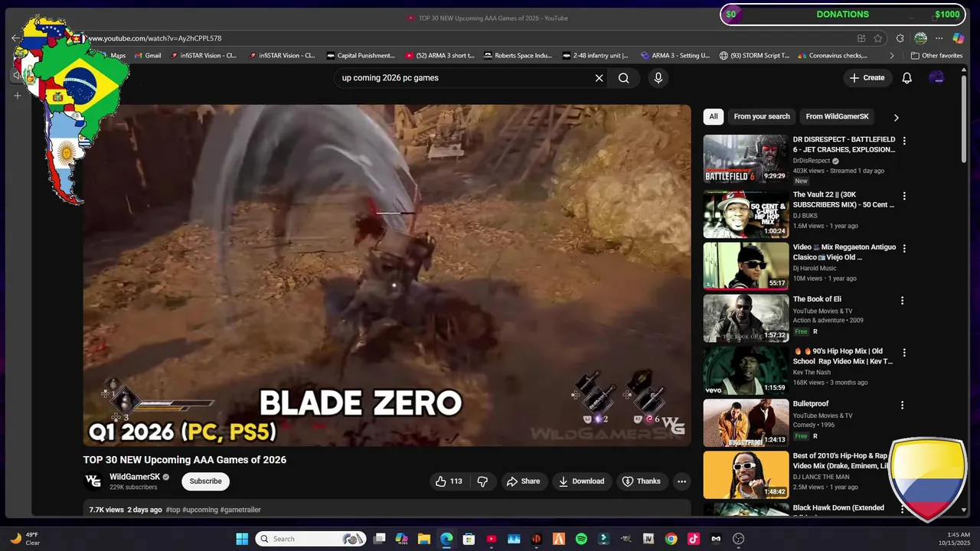Click the #gametrailer hashtag
This screenshot has height=551, width=980.
(x=240, y=510)
